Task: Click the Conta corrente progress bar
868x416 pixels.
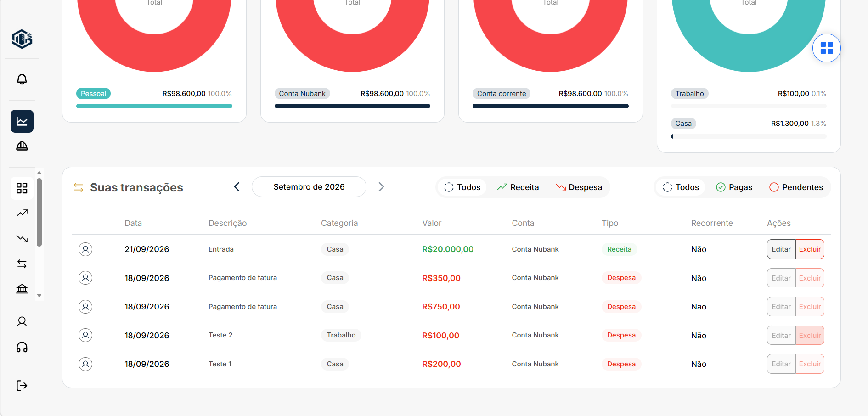Action: coord(551,106)
